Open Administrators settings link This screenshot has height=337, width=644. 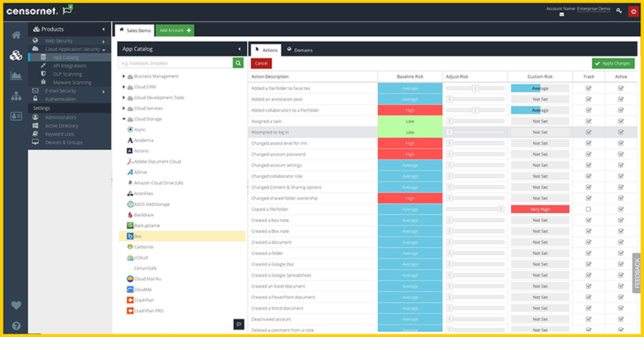(61, 117)
